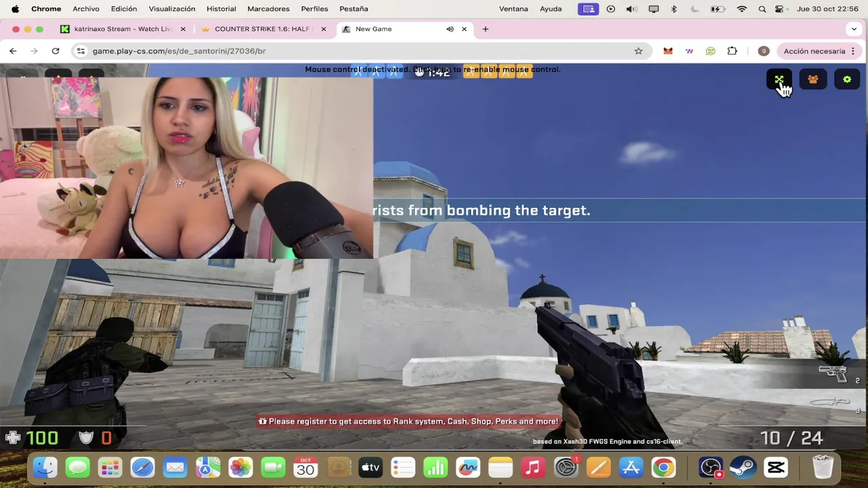868x488 pixels.
Task: Open Reminders from the Dock
Action: (403, 468)
